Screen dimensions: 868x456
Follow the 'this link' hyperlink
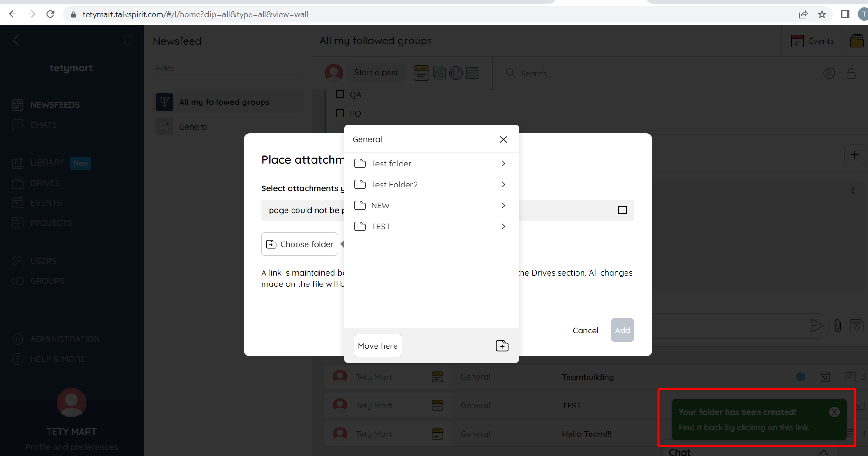click(x=794, y=428)
